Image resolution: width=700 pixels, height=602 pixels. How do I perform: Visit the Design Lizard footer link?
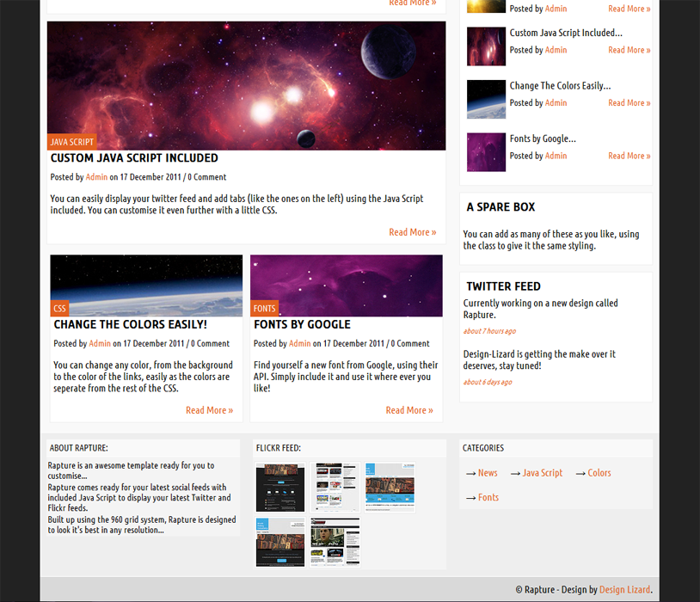[624, 590]
